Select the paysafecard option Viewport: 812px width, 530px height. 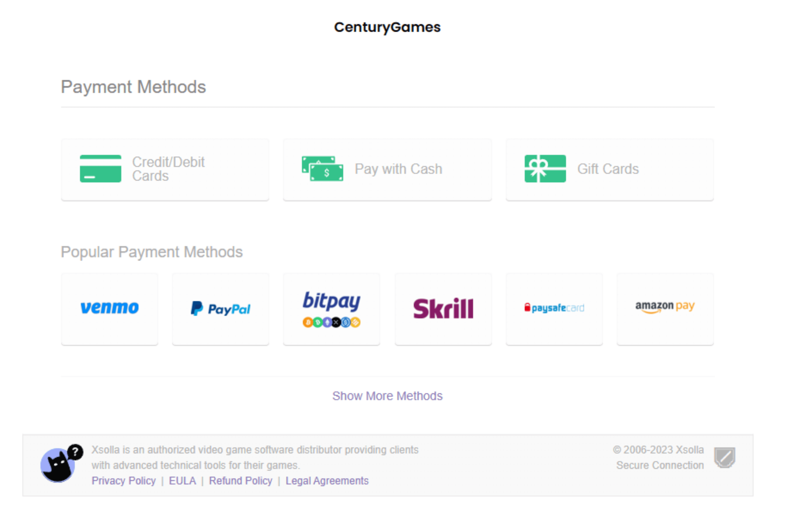click(x=554, y=308)
